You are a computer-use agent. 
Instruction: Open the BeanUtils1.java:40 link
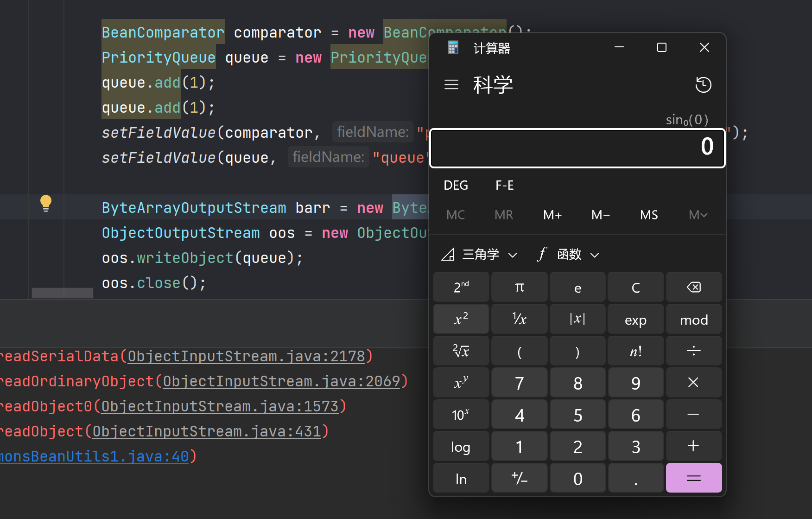pyautogui.click(x=94, y=456)
